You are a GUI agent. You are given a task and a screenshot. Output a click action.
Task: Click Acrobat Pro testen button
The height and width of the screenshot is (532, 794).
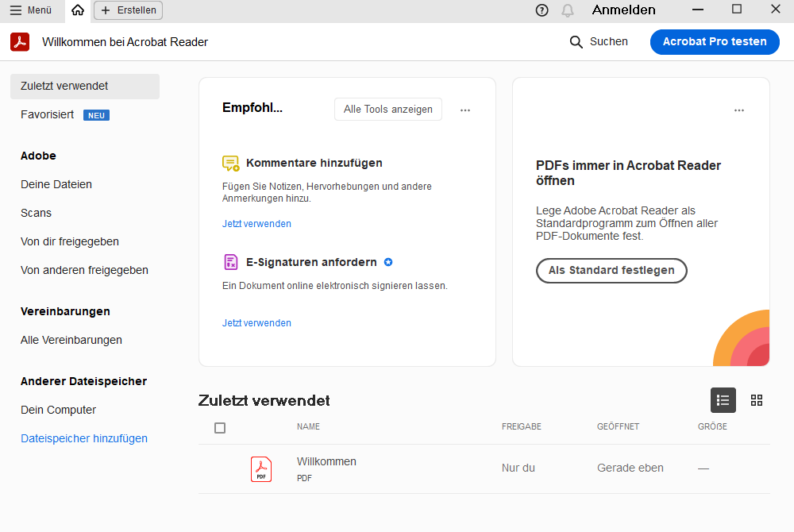tap(715, 42)
